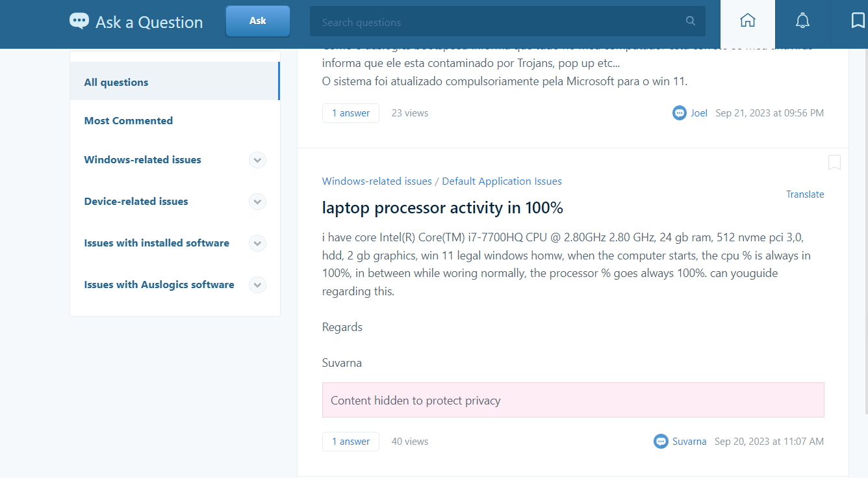The width and height of the screenshot is (868, 478).
Task: Select Most Commented in sidebar
Action: click(x=129, y=121)
